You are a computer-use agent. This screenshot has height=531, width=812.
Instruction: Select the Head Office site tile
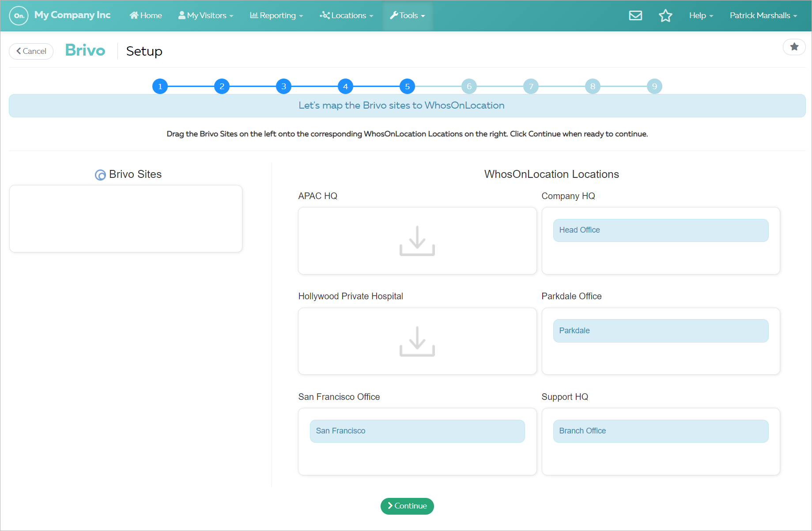pyautogui.click(x=660, y=230)
